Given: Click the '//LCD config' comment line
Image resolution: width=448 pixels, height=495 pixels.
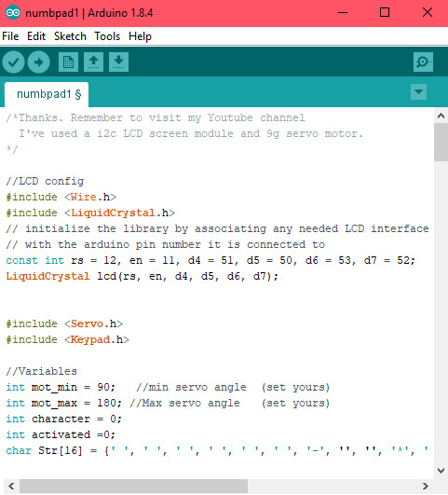Looking at the screenshot, I should pyautogui.click(x=45, y=181).
